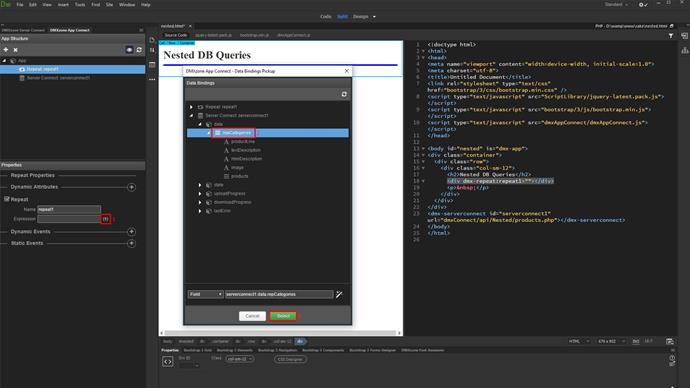Open the three-dots more tools icon
Image resolution: width=690 pixels, height=388 pixels.
click(152, 80)
